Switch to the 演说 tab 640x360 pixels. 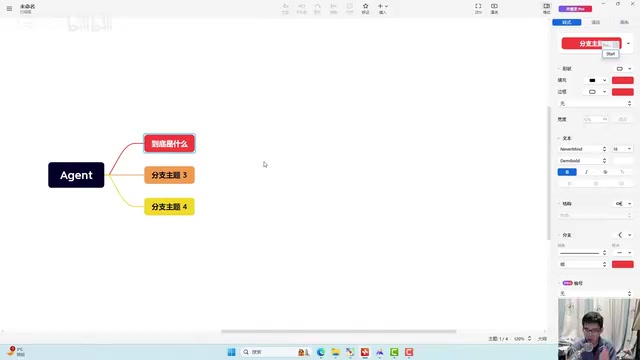596,22
